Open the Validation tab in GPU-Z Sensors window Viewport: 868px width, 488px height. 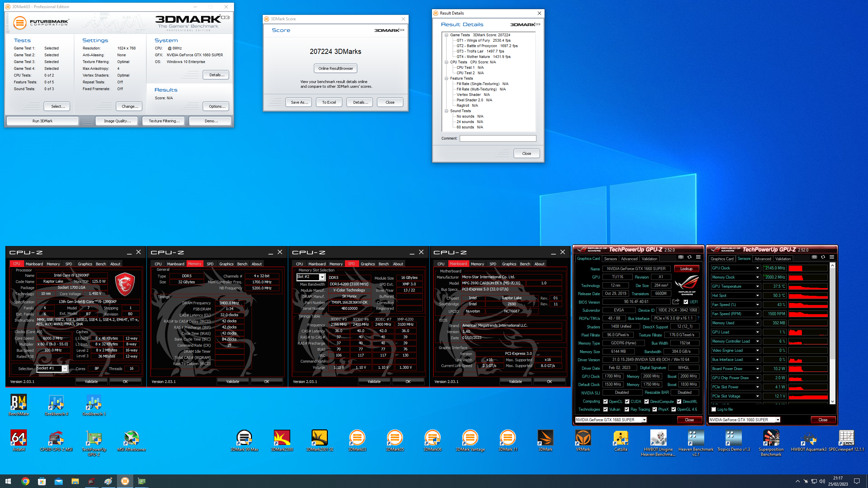pyautogui.click(x=783, y=259)
